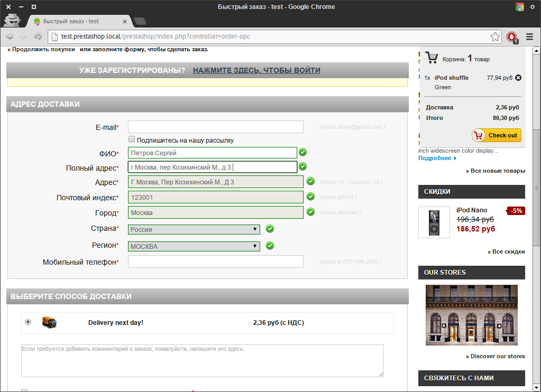This screenshot has width=541, height=392.
Task: Open Chrome hamburger menu
Action: coord(529,36)
